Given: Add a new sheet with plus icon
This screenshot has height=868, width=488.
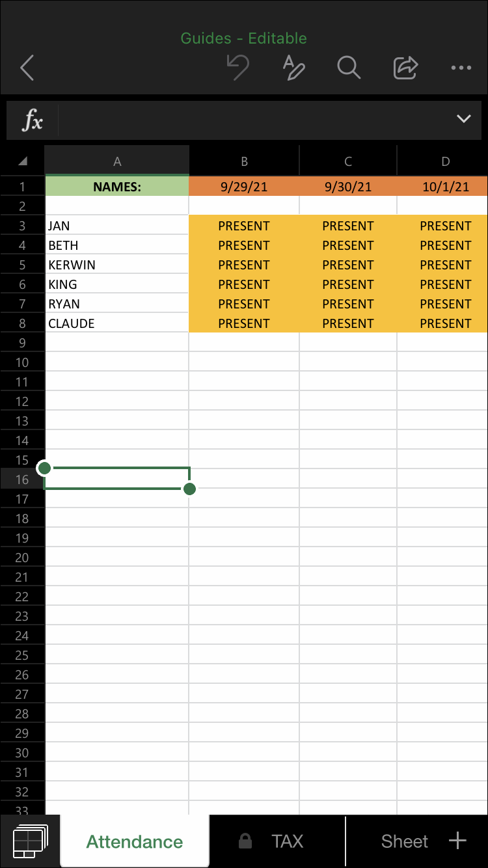Looking at the screenshot, I should [458, 841].
